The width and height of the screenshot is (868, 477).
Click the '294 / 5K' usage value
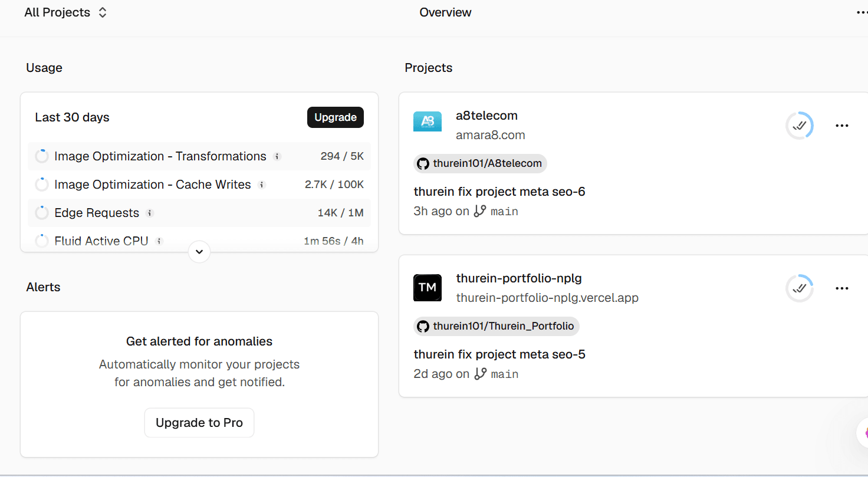342,156
